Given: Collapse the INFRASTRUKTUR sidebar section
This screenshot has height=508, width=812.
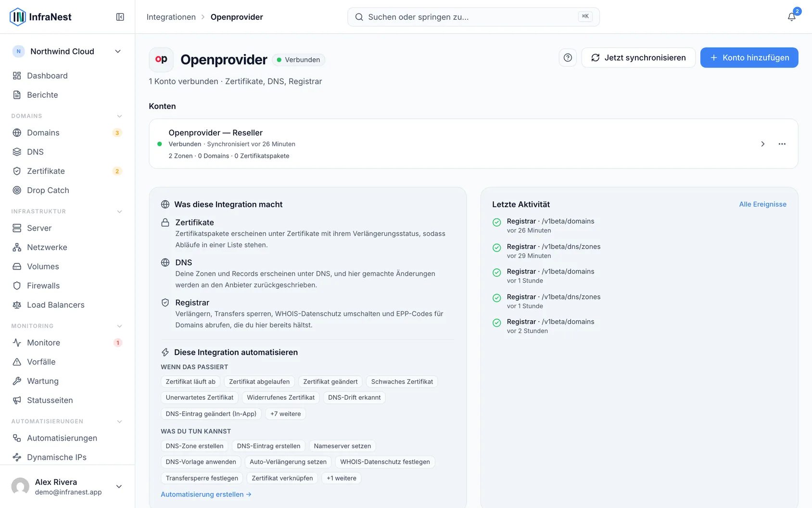Looking at the screenshot, I should [x=120, y=211].
